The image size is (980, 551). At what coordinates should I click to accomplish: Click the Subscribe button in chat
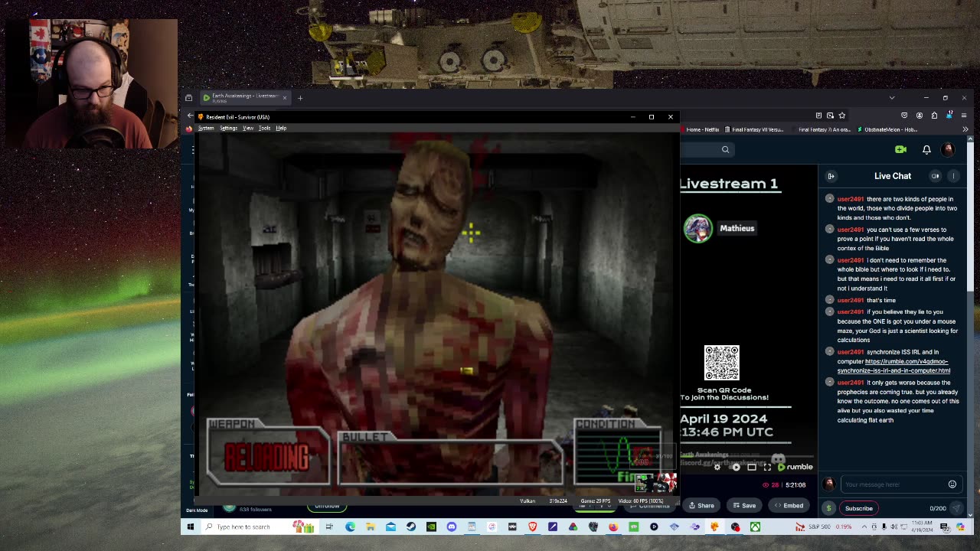[x=858, y=508]
